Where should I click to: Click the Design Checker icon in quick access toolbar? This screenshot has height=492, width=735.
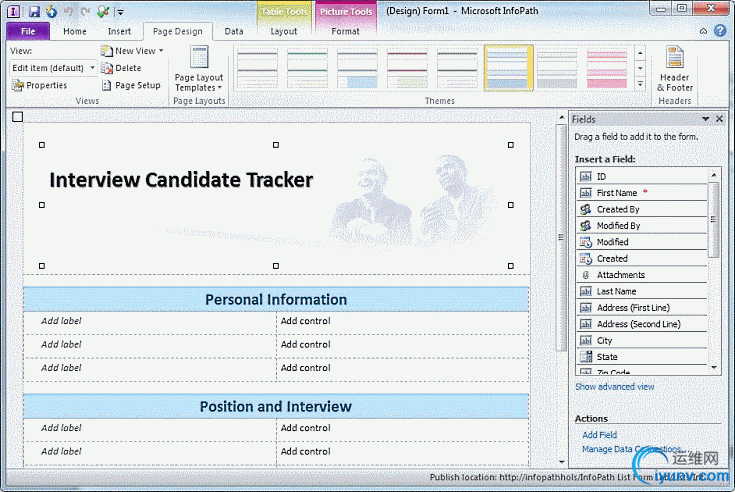[x=103, y=11]
